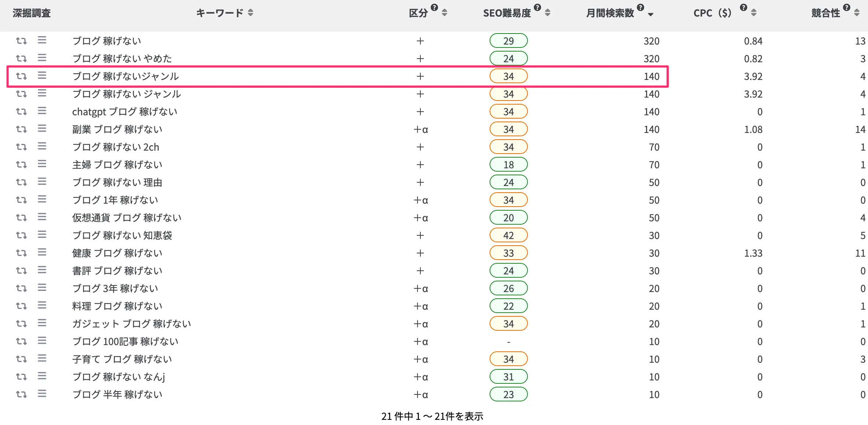Toggle 月間検索数 descending sort arrow
This screenshot has height=425, width=868.
(x=651, y=14)
